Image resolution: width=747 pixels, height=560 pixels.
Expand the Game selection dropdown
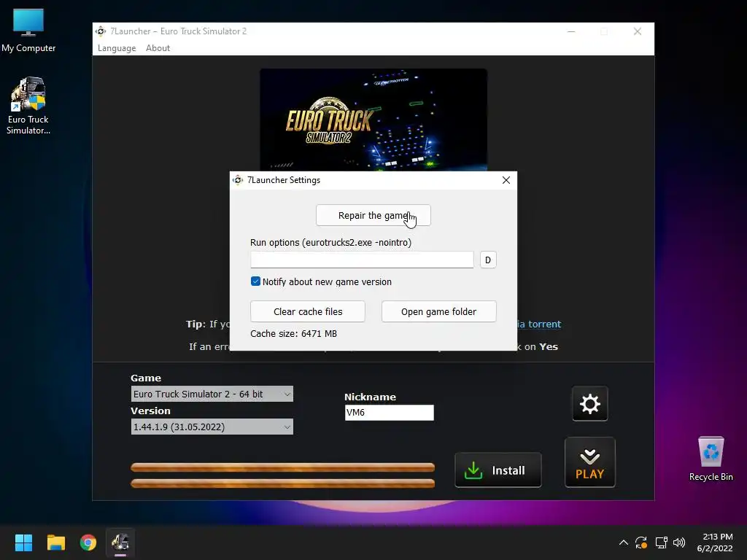(212, 394)
